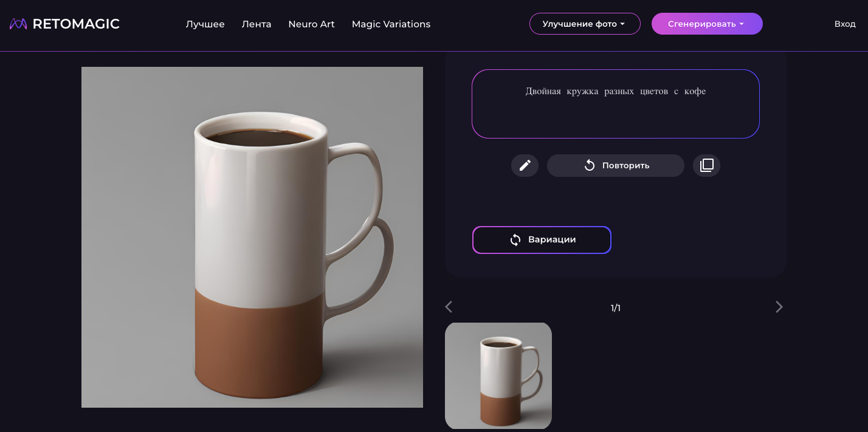Click the sync arrows icon on Вариации
Image resolution: width=868 pixels, height=432 pixels.
pos(515,240)
